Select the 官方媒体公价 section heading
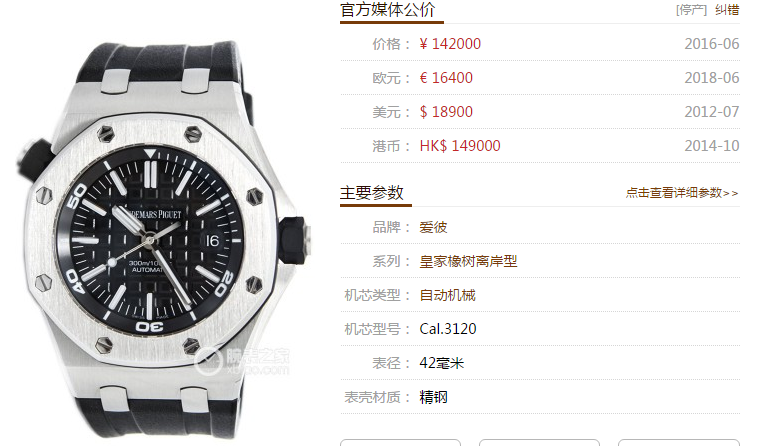Screen dimensions: 765x446 [387, 10]
